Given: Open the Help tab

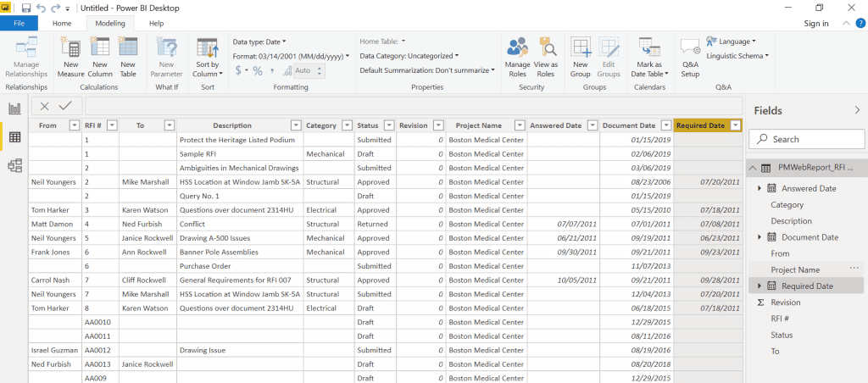Looking at the screenshot, I should (157, 23).
